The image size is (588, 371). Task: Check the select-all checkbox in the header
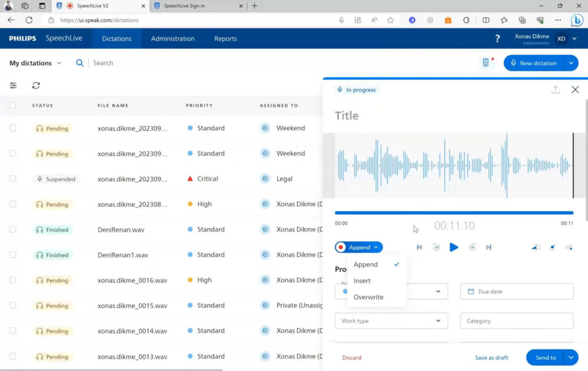[x=12, y=105]
